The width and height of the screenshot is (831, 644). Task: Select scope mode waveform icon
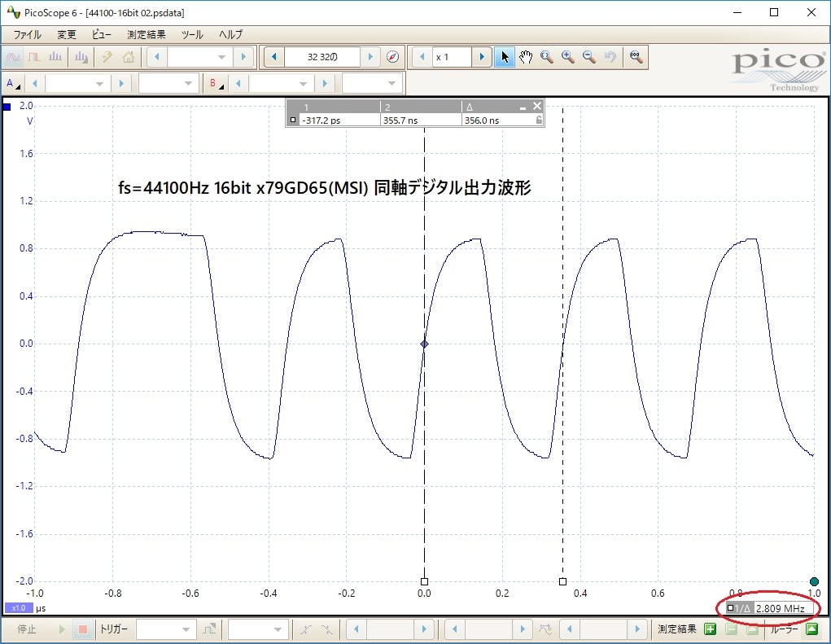tap(13, 57)
